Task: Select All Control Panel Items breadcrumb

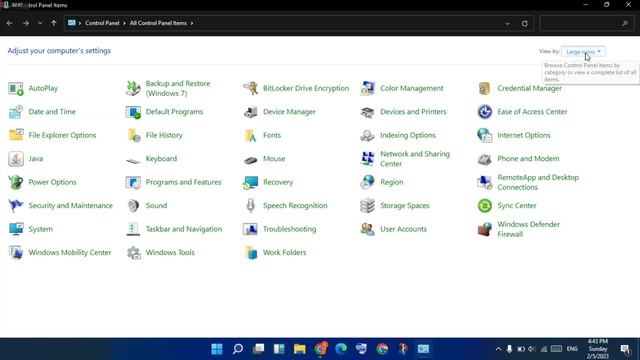Action: (x=158, y=23)
